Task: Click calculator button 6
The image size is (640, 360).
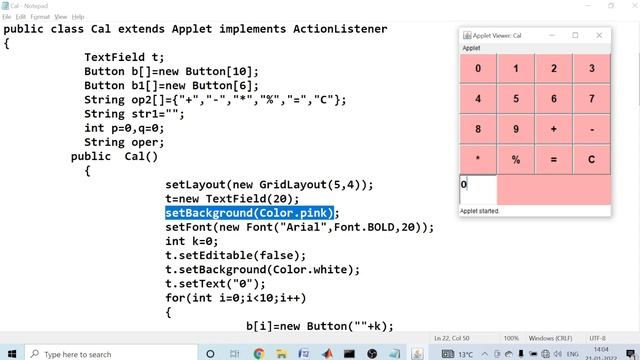Action: pos(554,99)
